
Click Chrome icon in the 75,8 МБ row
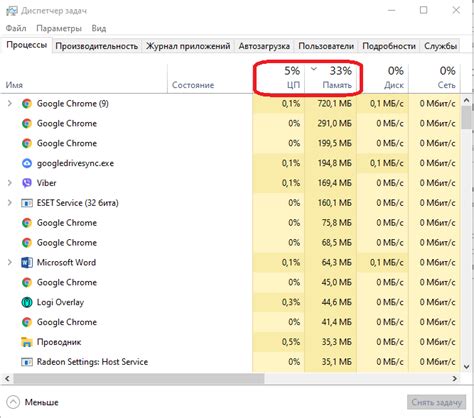pos(27,223)
